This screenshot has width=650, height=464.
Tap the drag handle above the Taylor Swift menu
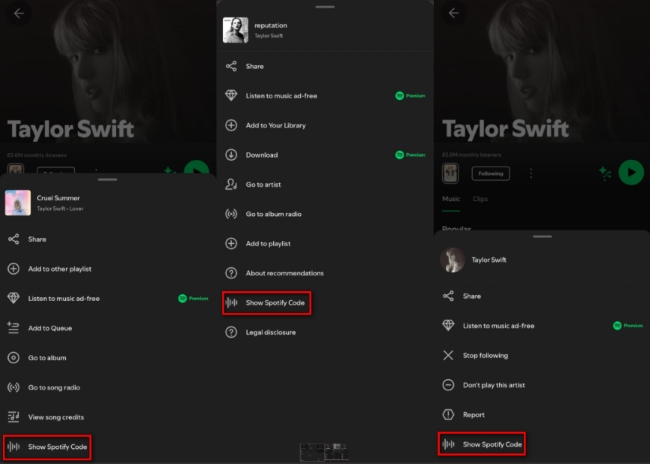tap(542, 236)
